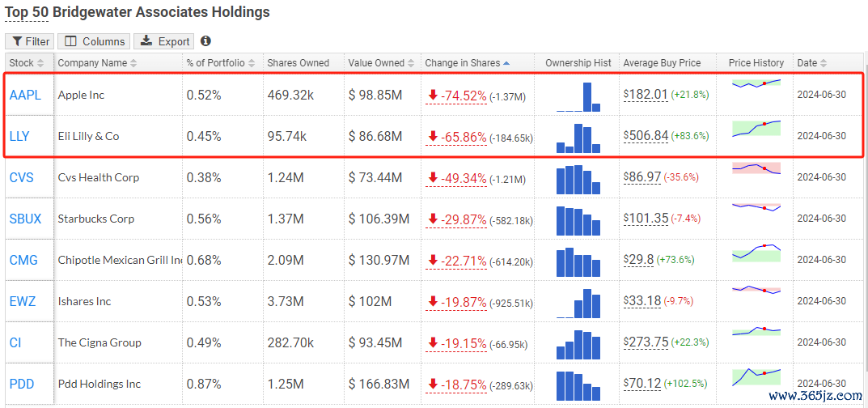Click Pdd Holdings ownership history chart
The height and width of the screenshot is (408, 868).
click(578, 386)
